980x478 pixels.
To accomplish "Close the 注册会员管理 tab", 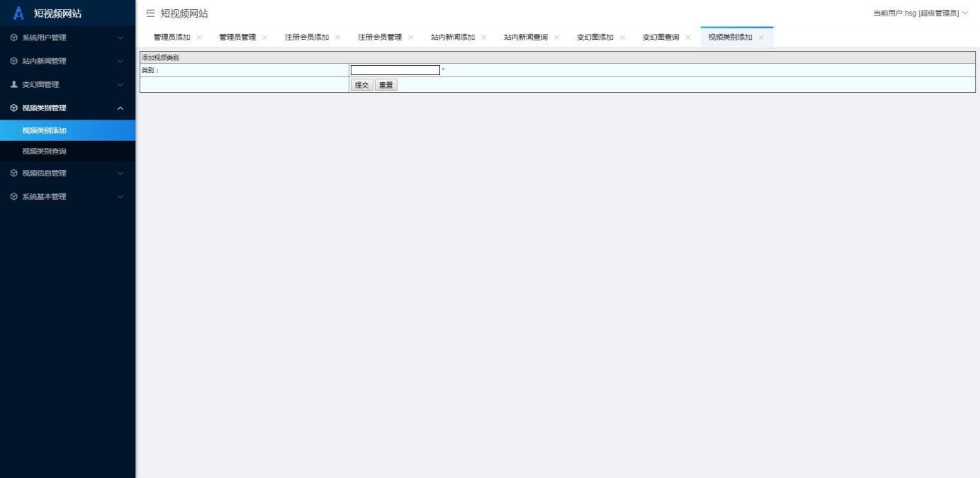I will tap(411, 38).
